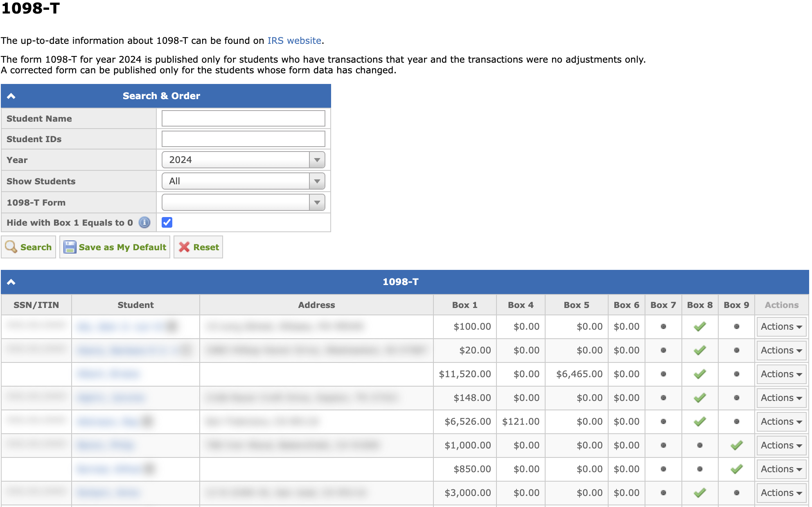Open the Show Students dropdown
The height and width of the screenshot is (507, 812).
[x=243, y=181]
